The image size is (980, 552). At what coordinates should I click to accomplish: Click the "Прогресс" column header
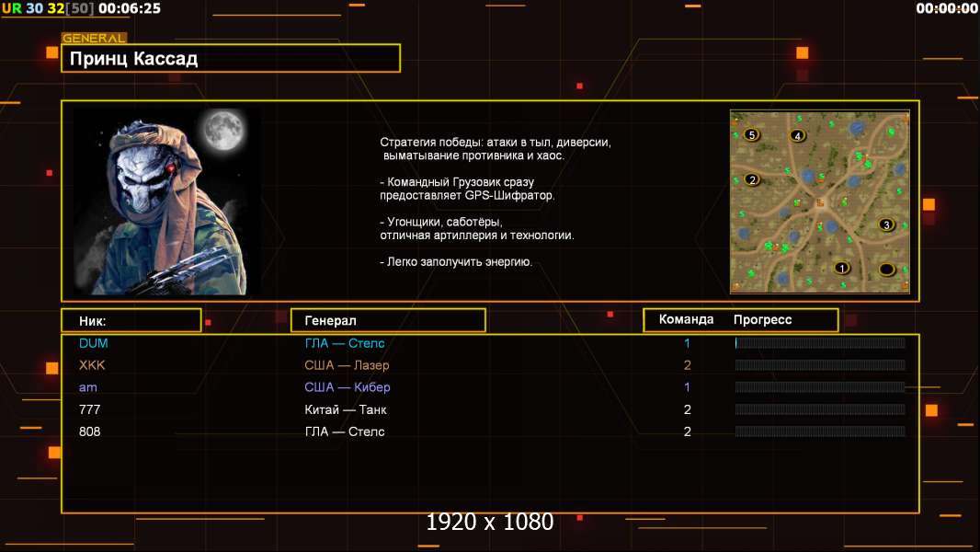tap(762, 319)
